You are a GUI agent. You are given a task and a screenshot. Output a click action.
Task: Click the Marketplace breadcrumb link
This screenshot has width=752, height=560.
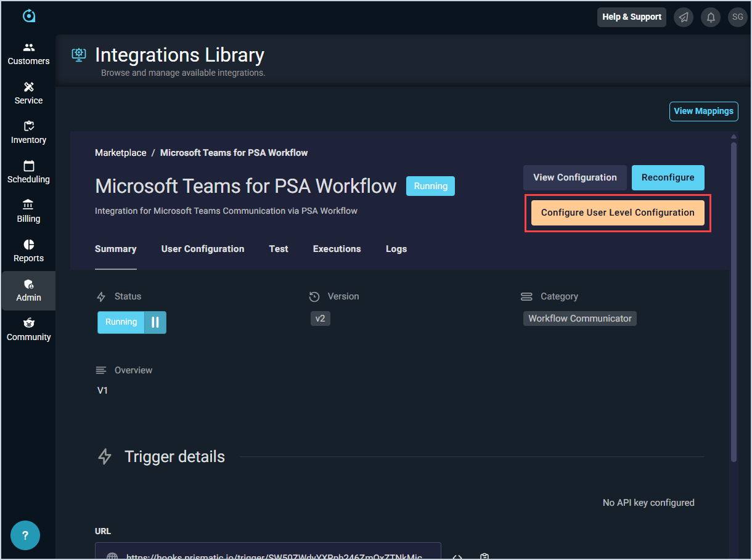point(121,153)
